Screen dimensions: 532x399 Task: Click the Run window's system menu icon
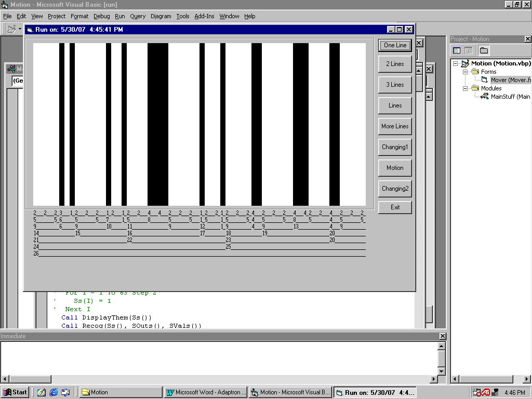[x=30, y=30]
